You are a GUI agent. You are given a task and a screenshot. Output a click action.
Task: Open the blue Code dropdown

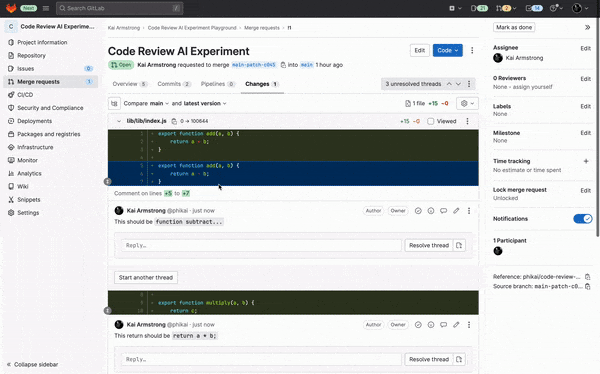point(447,51)
